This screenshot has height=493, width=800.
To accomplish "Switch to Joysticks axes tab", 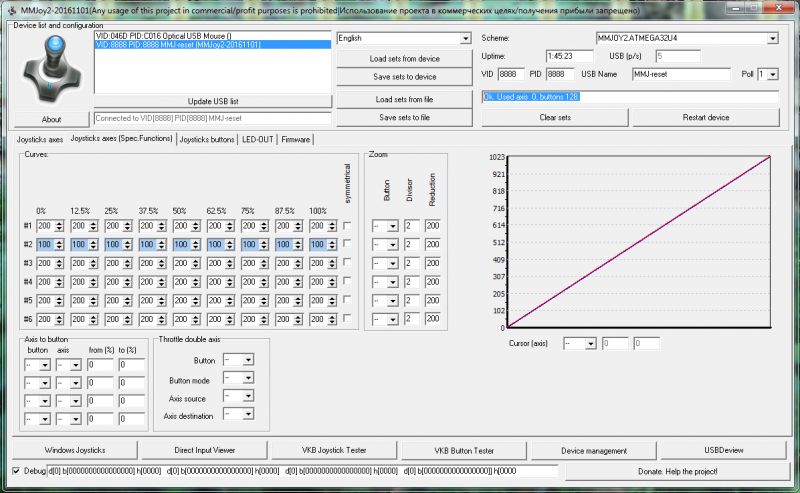I will click(x=40, y=139).
